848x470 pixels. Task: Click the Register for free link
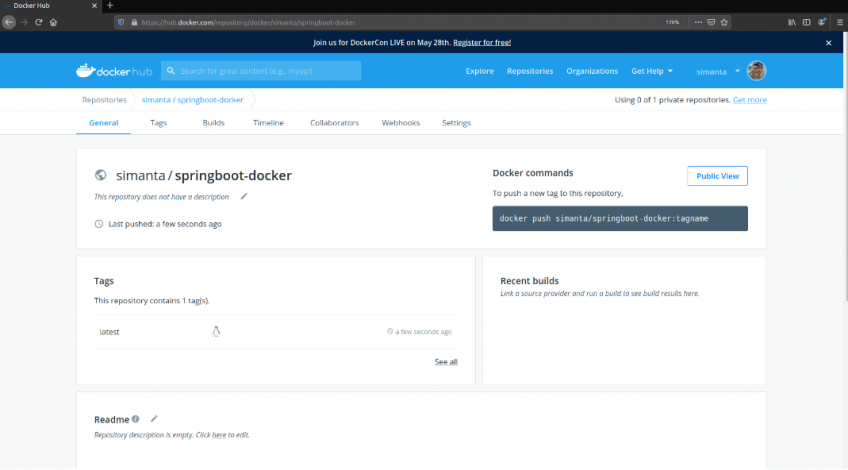[482, 42]
